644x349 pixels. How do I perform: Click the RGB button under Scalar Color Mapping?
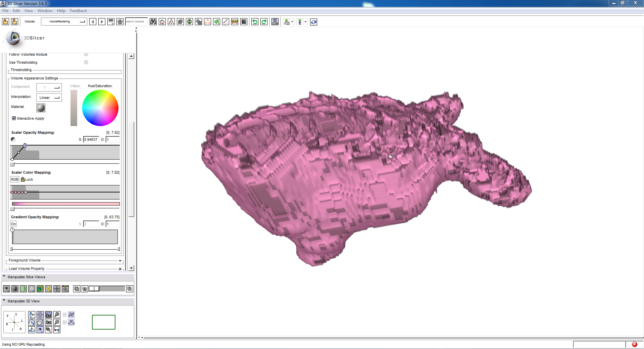[14, 179]
